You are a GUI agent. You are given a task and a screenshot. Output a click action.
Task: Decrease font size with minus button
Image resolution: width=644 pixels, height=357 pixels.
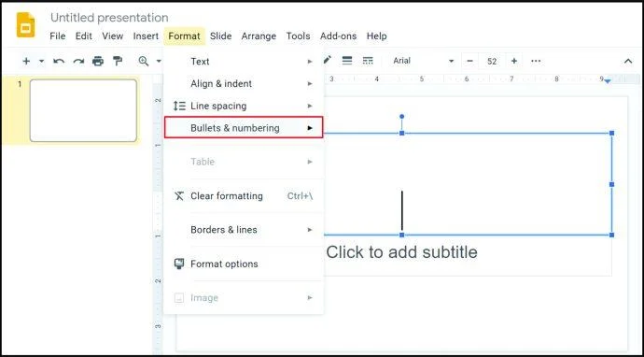469,61
